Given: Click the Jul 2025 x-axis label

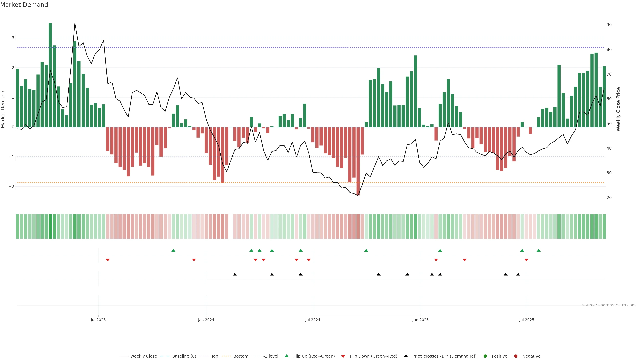Looking at the screenshot, I should 526,320.
